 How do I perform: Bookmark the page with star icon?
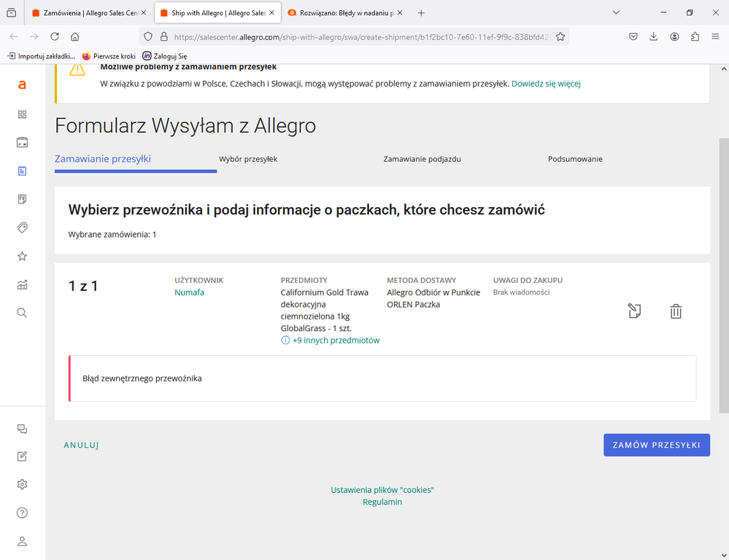pos(560,36)
